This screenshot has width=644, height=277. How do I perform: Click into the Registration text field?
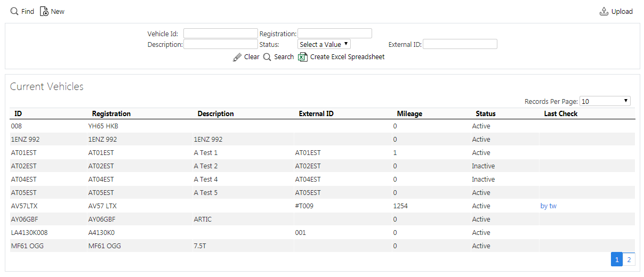tap(335, 34)
